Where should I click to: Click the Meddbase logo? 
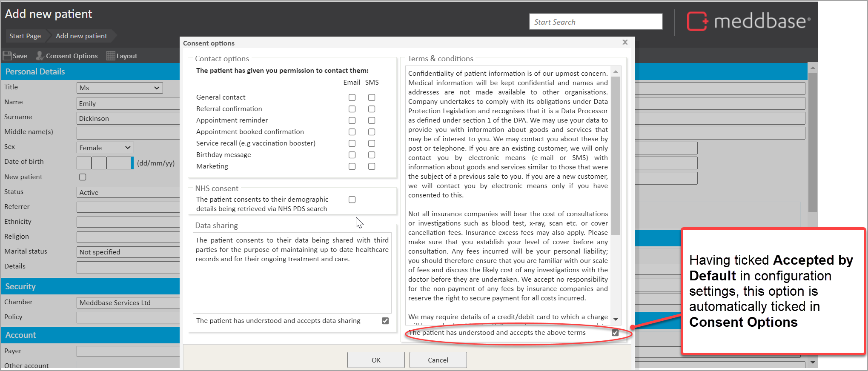click(x=748, y=21)
